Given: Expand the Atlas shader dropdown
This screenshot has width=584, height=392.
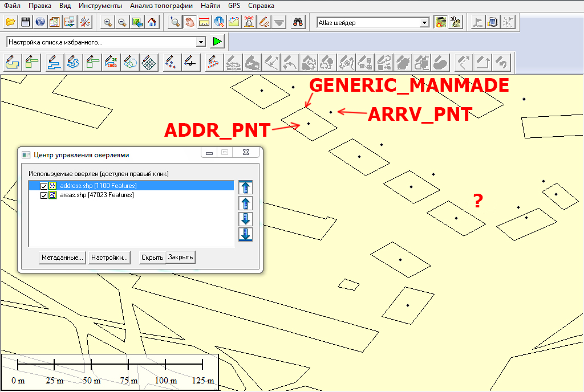Looking at the screenshot, I should point(424,23).
